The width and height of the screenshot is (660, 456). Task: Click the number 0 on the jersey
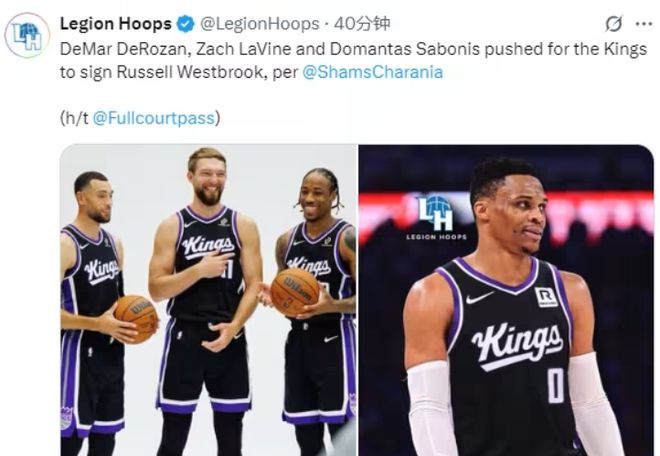[x=555, y=385]
